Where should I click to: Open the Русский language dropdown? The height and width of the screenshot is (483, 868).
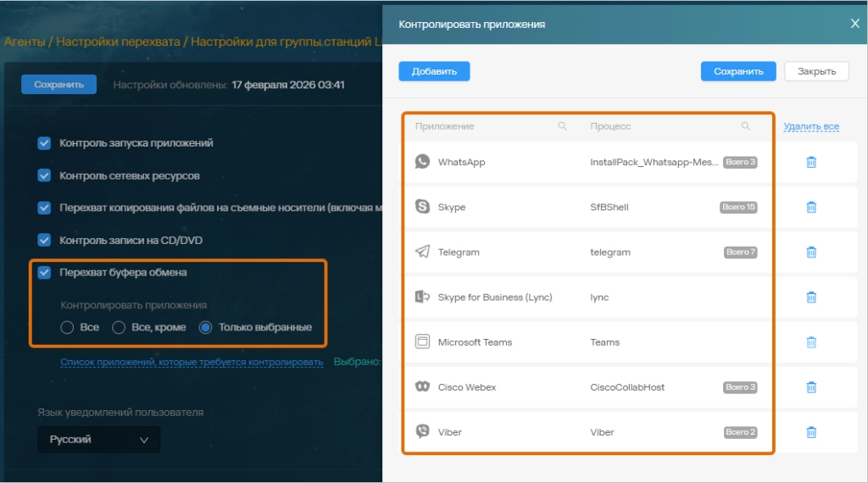[x=98, y=440]
